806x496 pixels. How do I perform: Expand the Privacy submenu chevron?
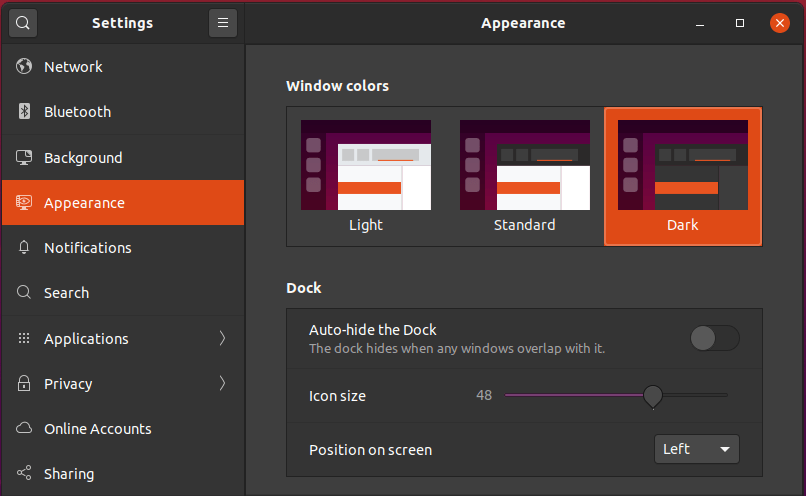222,383
